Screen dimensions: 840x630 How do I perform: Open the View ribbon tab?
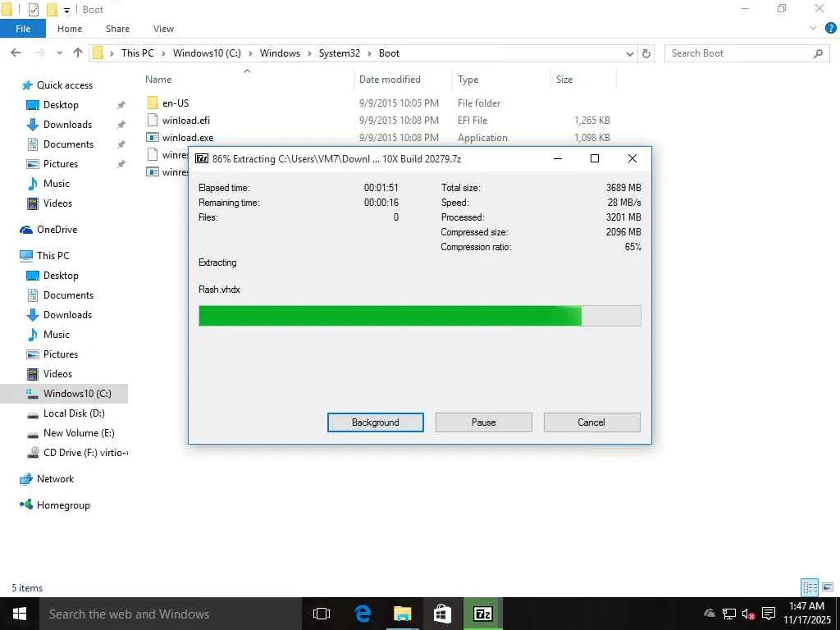tap(163, 29)
